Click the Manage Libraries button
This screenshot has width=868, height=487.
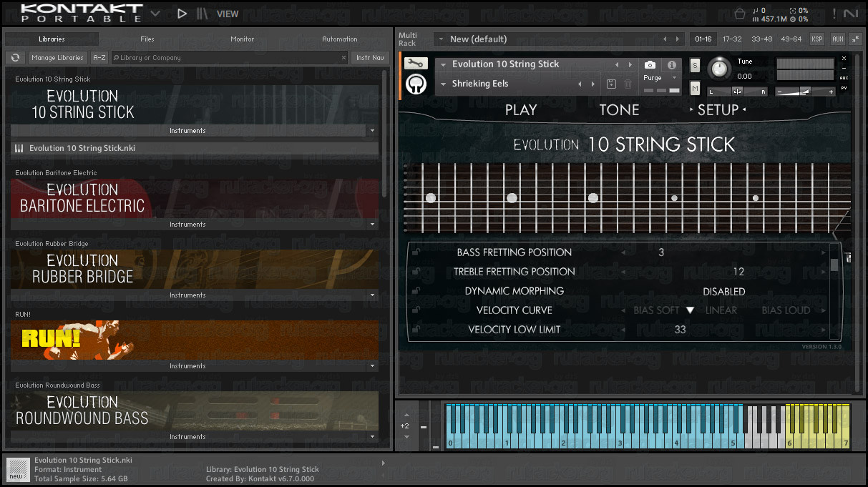(x=58, y=58)
